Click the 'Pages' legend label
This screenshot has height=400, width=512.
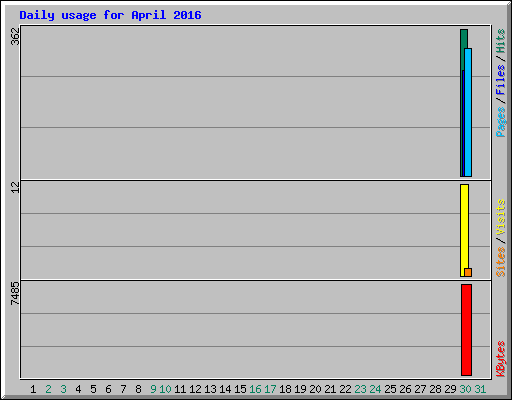[500, 122]
